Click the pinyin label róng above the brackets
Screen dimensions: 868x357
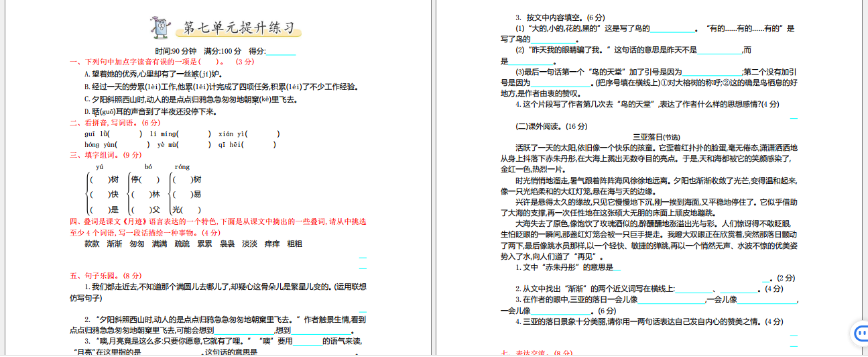coord(182,167)
